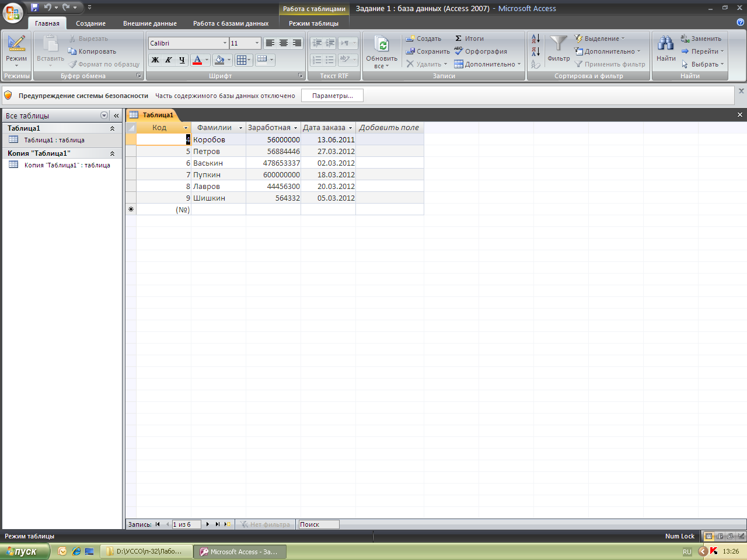Viewport: 747px width, 560px height.
Task: Open the fill color dropdown arrow
Action: 229,60
